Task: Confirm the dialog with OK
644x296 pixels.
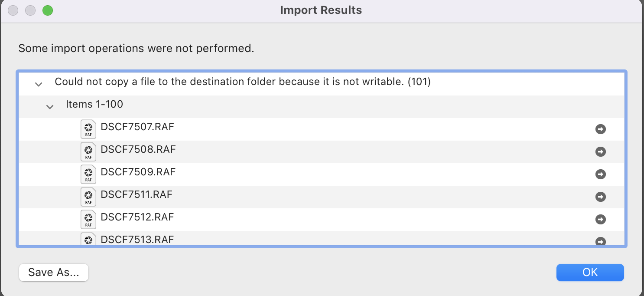Action: pos(590,272)
